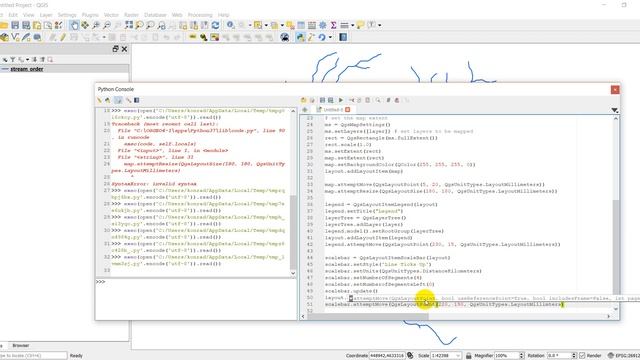
Task: Click Run Script play button in editor
Action: [x=341, y=100]
